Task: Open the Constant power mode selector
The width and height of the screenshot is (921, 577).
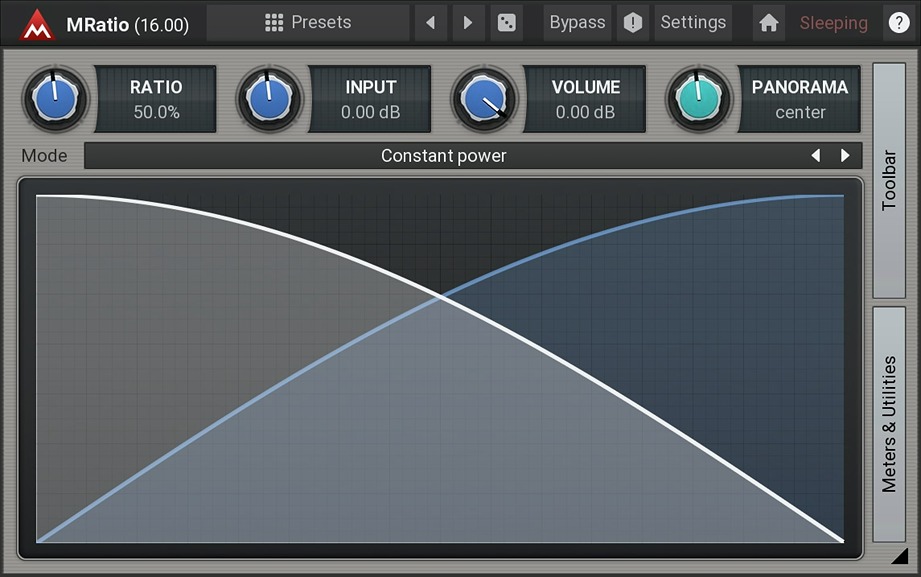Action: point(443,156)
